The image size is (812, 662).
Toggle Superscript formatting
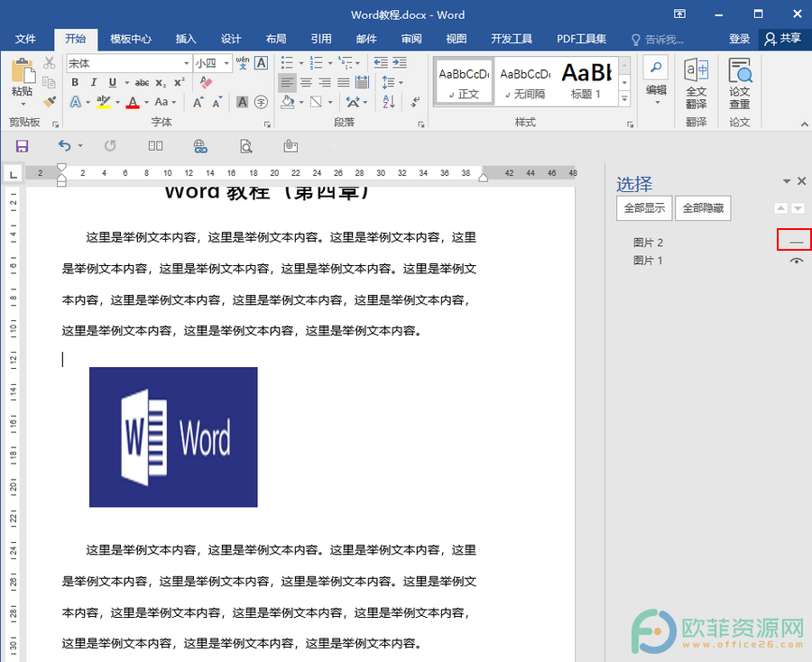pos(180,82)
